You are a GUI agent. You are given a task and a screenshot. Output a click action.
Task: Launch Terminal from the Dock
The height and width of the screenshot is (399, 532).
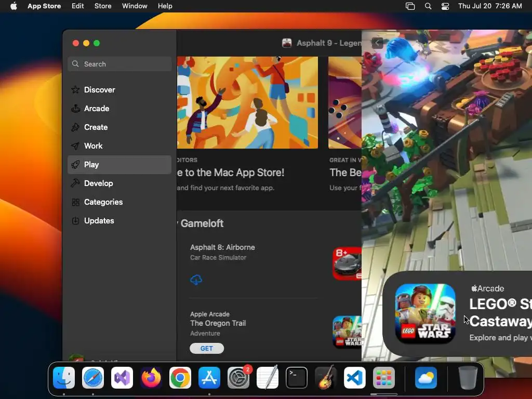tap(297, 378)
